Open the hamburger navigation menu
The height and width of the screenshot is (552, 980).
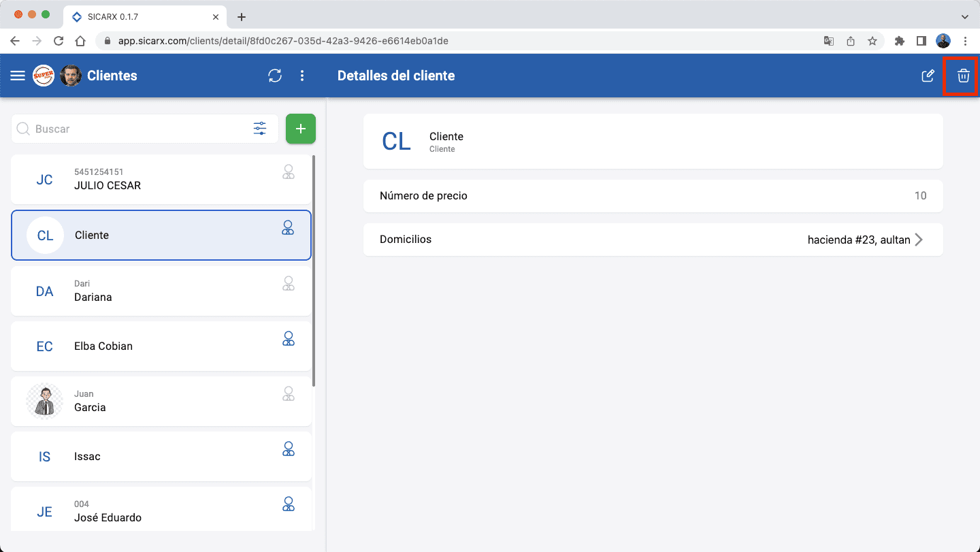pyautogui.click(x=18, y=76)
